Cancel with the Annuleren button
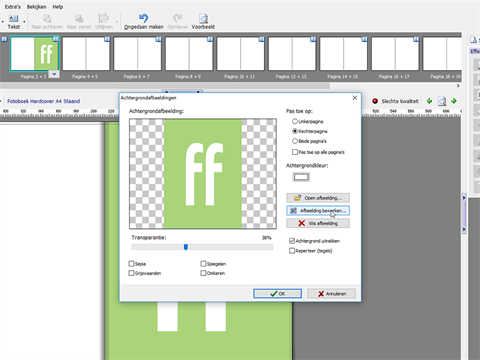The image size is (480, 360). [331, 294]
